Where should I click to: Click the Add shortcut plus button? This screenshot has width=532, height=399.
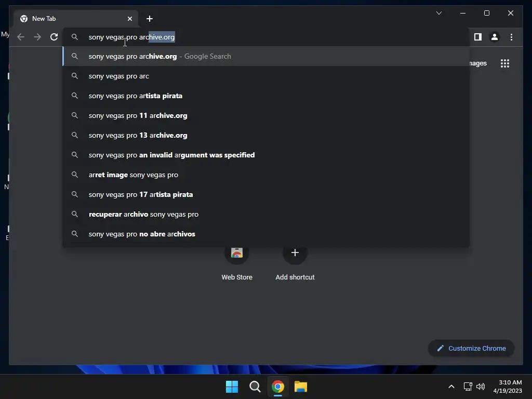pyautogui.click(x=295, y=252)
